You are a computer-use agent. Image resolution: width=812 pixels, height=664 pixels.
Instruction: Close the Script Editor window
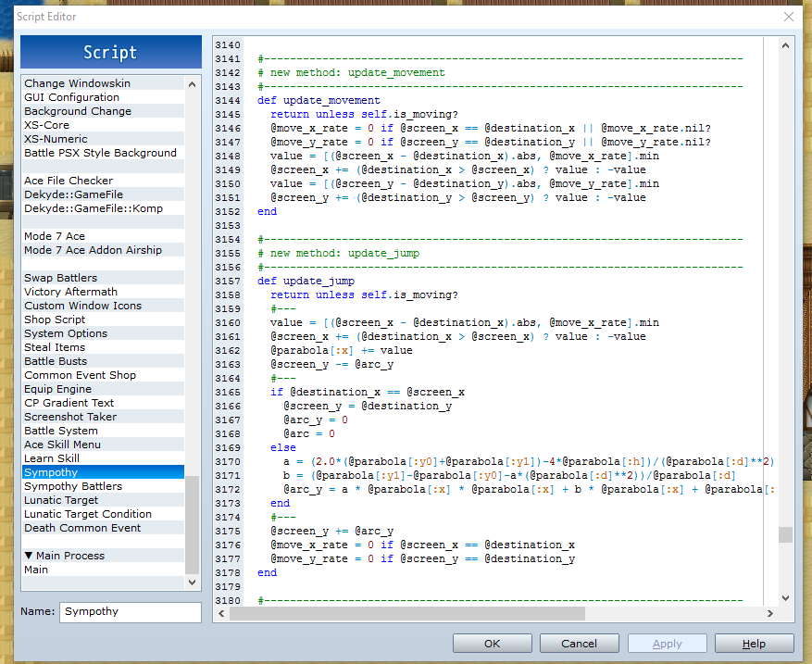click(788, 17)
